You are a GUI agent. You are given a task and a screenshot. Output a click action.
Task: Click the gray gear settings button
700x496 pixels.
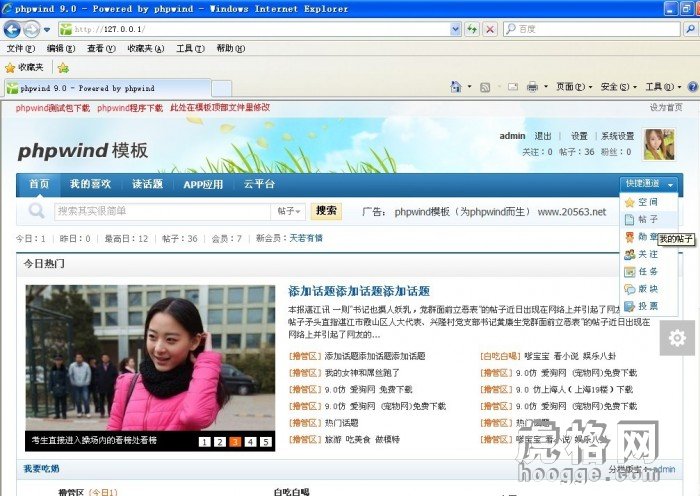[x=677, y=338]
